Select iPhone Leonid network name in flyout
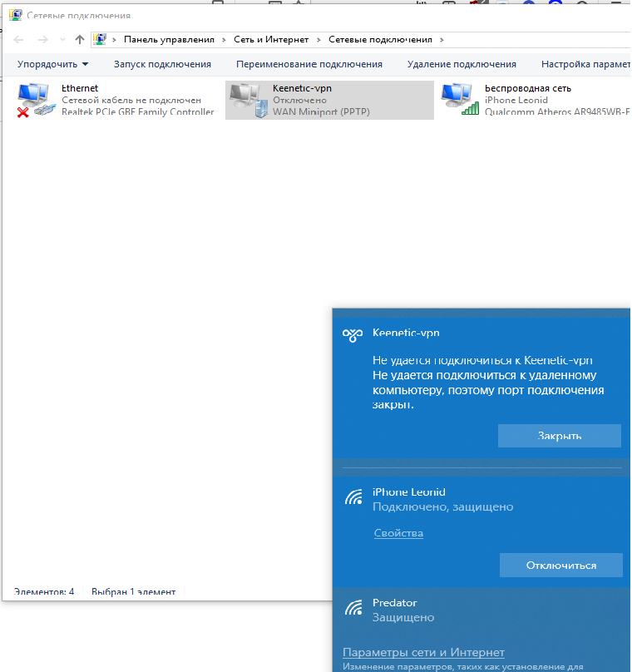This screenshot has height=672, width=632. tap(409, 492)
